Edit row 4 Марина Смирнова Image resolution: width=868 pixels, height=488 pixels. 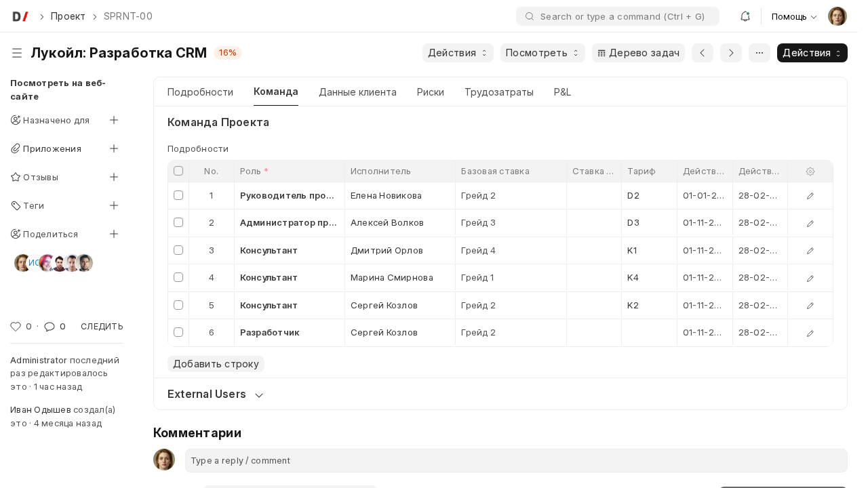[x=810, y=278]
